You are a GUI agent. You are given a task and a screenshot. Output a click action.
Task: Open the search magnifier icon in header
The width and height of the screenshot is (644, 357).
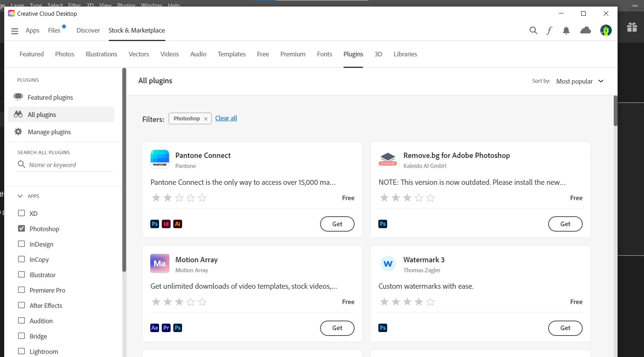(533, 30)
